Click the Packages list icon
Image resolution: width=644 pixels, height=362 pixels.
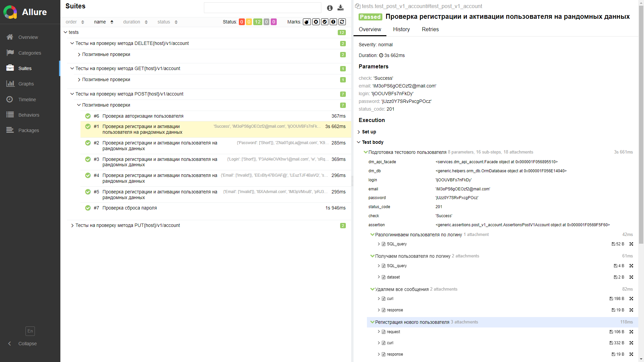click(10, 130)
